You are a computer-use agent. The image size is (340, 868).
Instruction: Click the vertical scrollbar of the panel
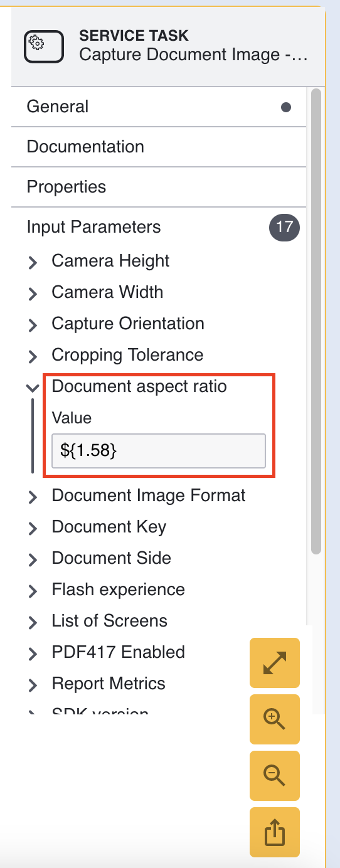(316, 321)
